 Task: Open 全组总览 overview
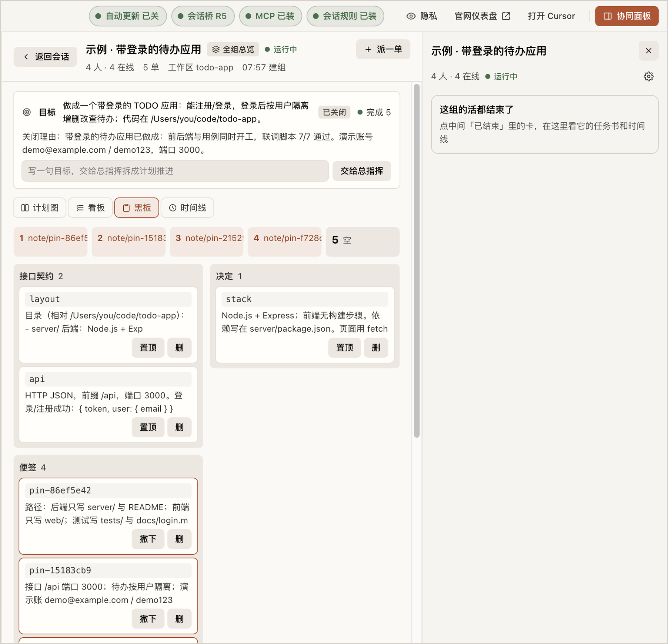[233, 49]
